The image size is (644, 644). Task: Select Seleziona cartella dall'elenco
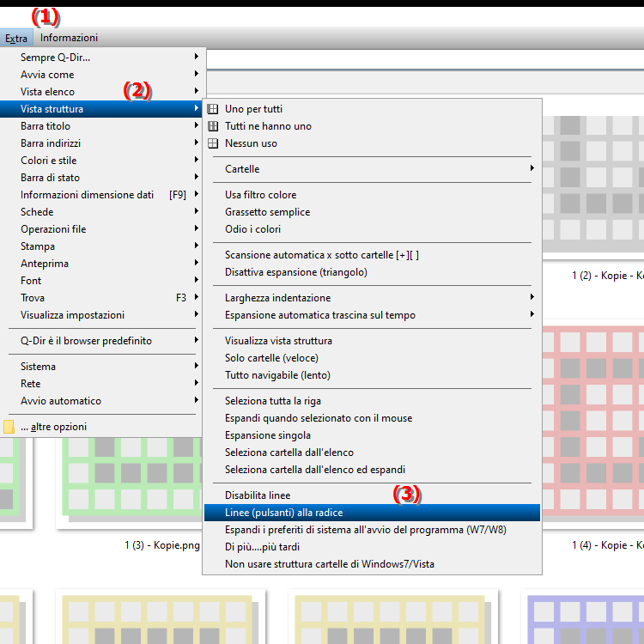point(372,453)
